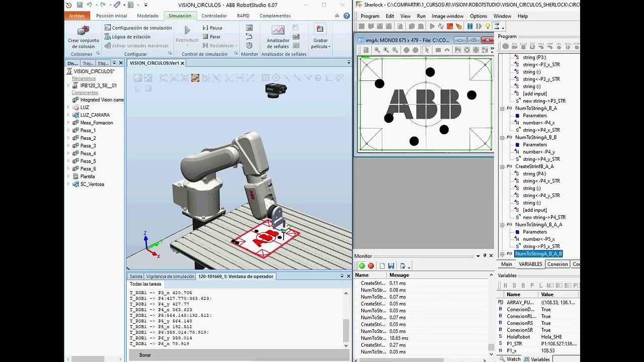Open the Vigilancia de simulación tab
The width and height of the screenshot is (644, 362).
(x=170, y=276)
